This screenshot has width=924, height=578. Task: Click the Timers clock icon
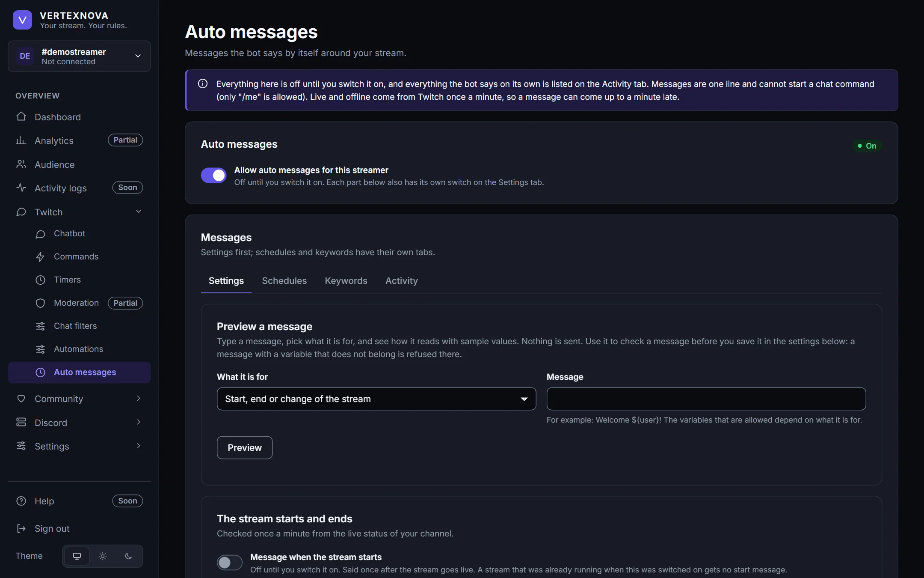40,280
